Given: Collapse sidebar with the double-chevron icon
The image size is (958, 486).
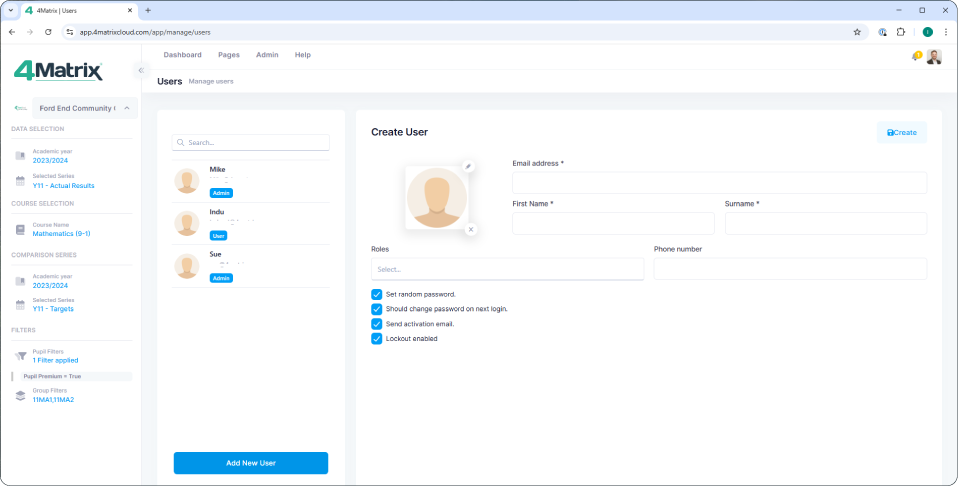Looking at the screenshot, I should (x=141, y=70).
